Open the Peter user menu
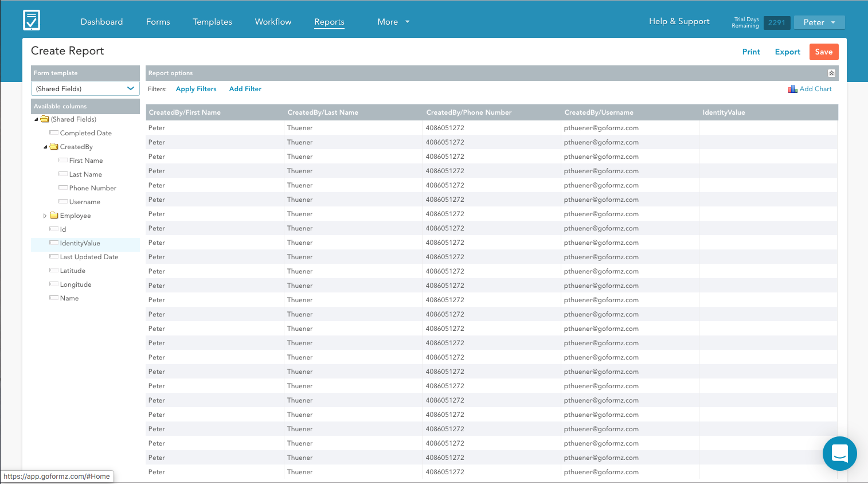Image resolution: width=868 pixels, height=484 pixels. click(819, 22)
